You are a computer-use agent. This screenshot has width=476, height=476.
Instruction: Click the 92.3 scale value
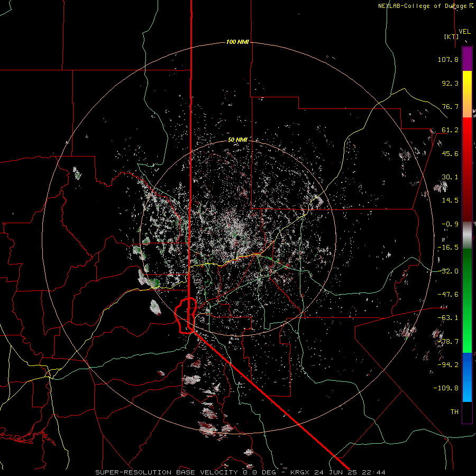(450, 83)
